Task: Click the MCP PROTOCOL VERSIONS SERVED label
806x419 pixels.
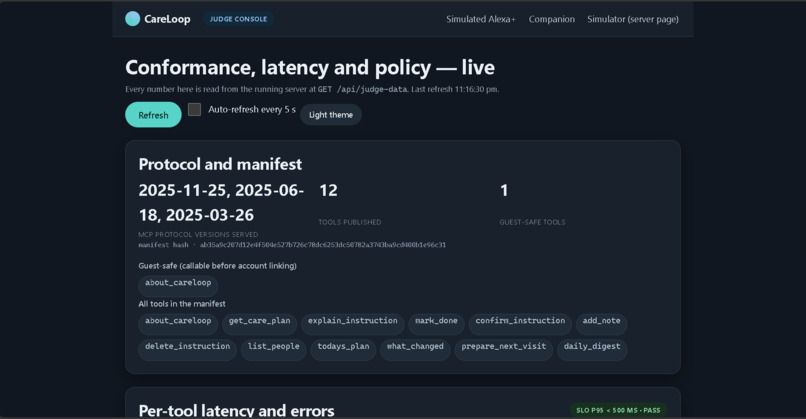Action: 198,234
